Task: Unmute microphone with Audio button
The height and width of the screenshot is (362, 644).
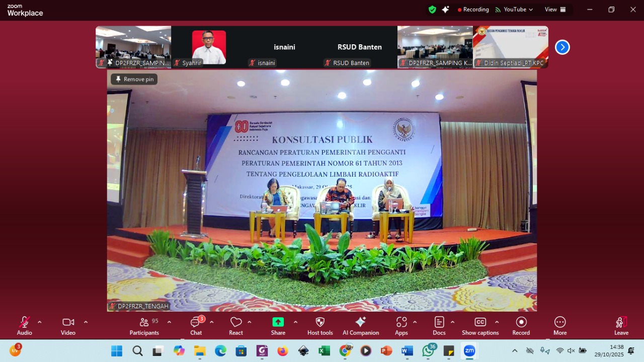Action: tap(24, 326)
